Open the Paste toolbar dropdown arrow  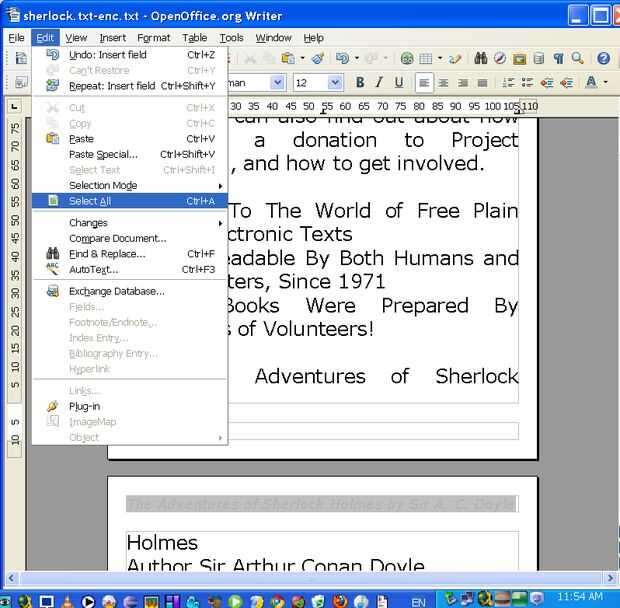click(303, 59)
